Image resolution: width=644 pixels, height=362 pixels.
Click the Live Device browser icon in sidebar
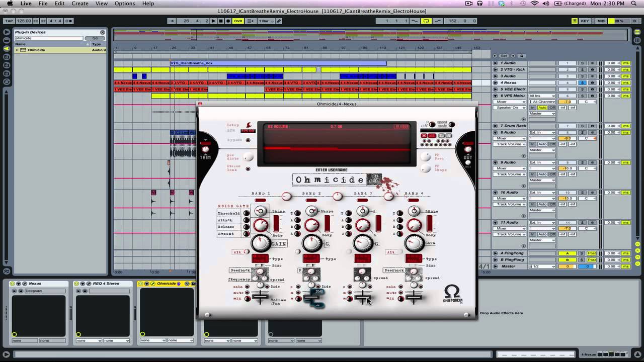[7, 40]
